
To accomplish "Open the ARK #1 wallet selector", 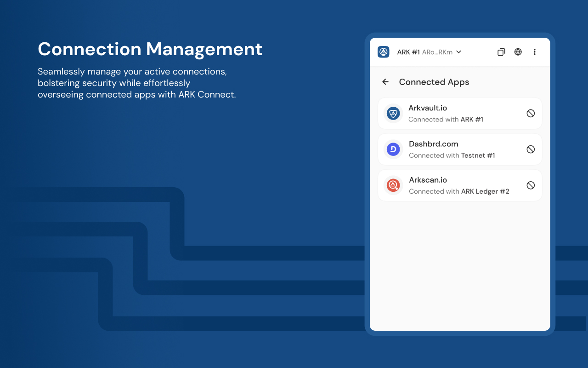I will [408, 52].
